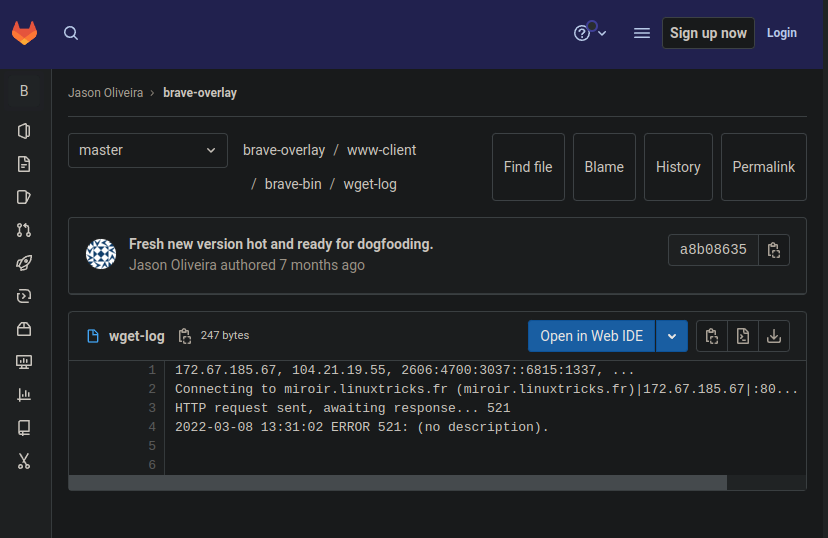828x538 pixels.
Task: Click the Sign up now button
Action: point(708,33)
